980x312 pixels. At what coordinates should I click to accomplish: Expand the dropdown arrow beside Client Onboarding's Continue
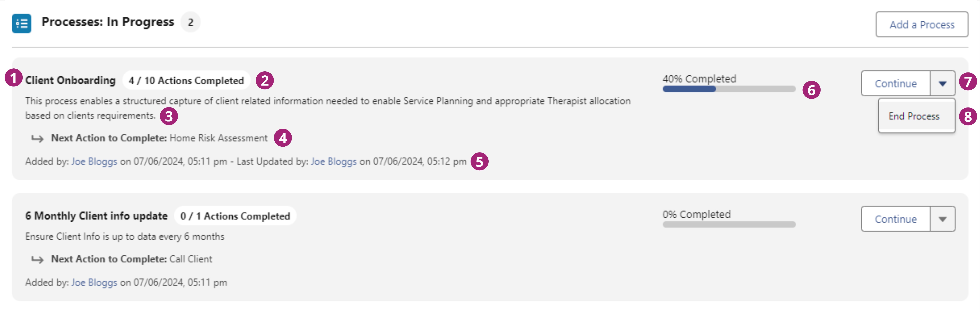942,83
